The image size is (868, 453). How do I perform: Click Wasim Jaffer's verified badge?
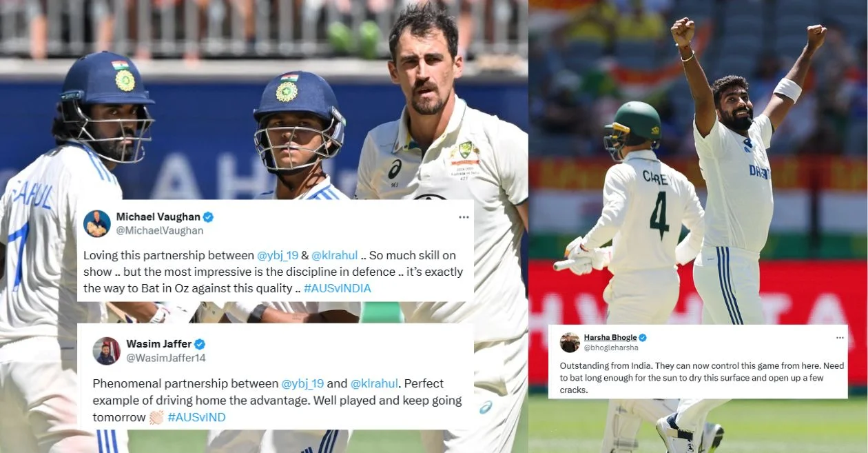pos(200,344)
